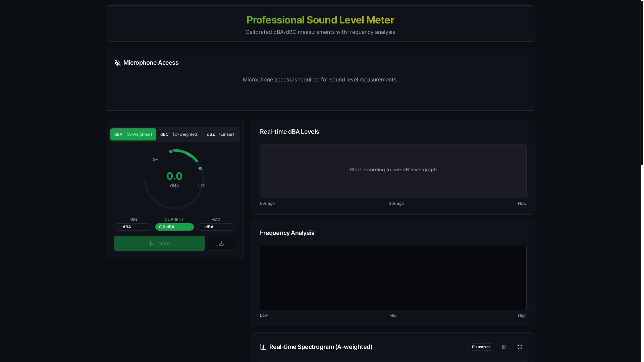
Task: Click the muted microphone icon beside Microphone Access
Action: (117, 63)
